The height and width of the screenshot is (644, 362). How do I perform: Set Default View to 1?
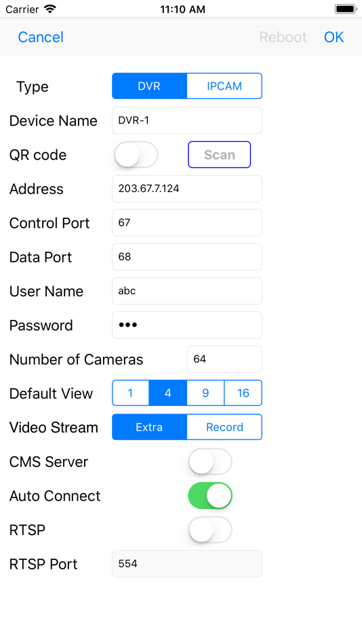pyautogui.click(x=130, y=393)
